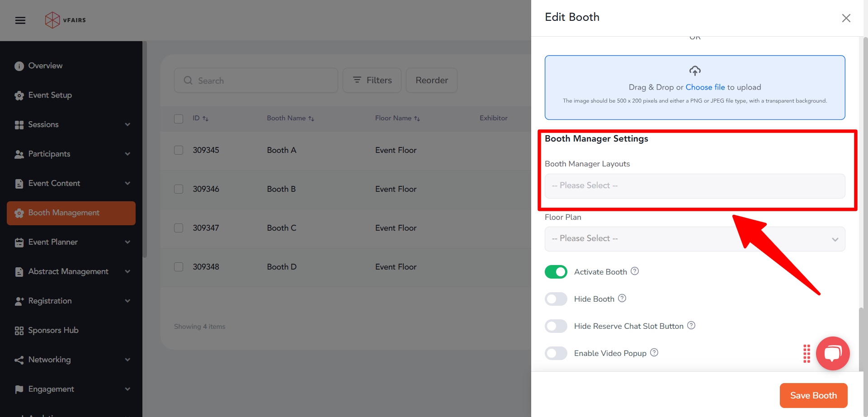Viewport: 868px width, 417px height.
Task: Turn on Enable Video Popup
Action: [556, 353]
